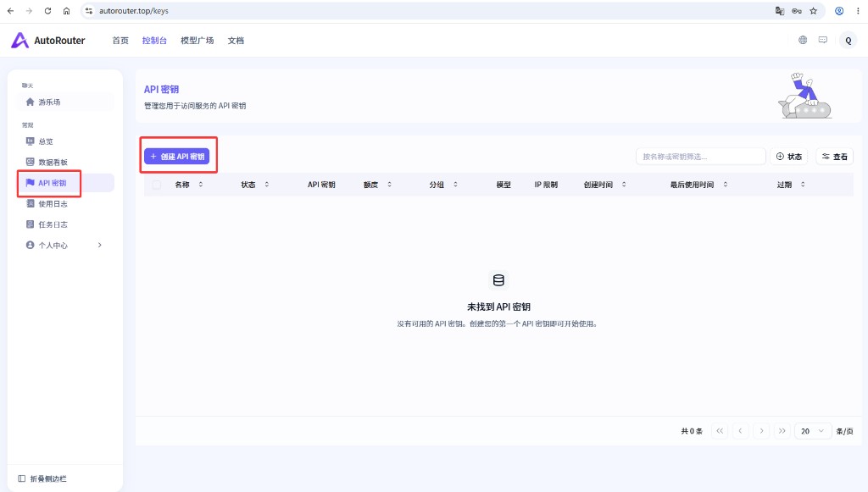
Task: Bookmark this page with star icon
Action: tap(813, 11)
